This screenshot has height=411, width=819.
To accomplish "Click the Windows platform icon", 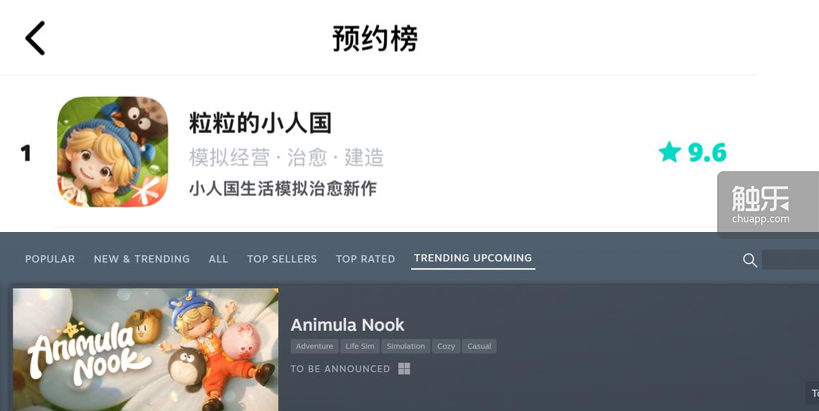I will (x=404, y=369).
